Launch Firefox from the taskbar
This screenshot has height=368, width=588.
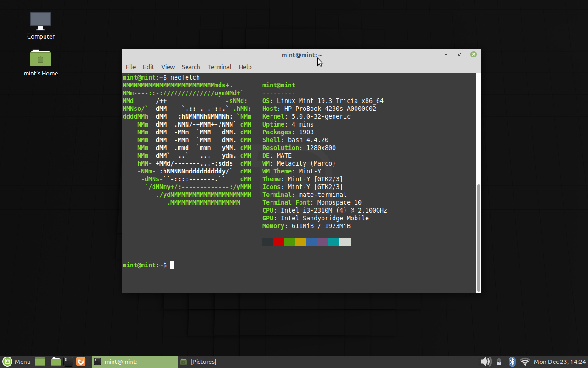click(x=81, y=362)
